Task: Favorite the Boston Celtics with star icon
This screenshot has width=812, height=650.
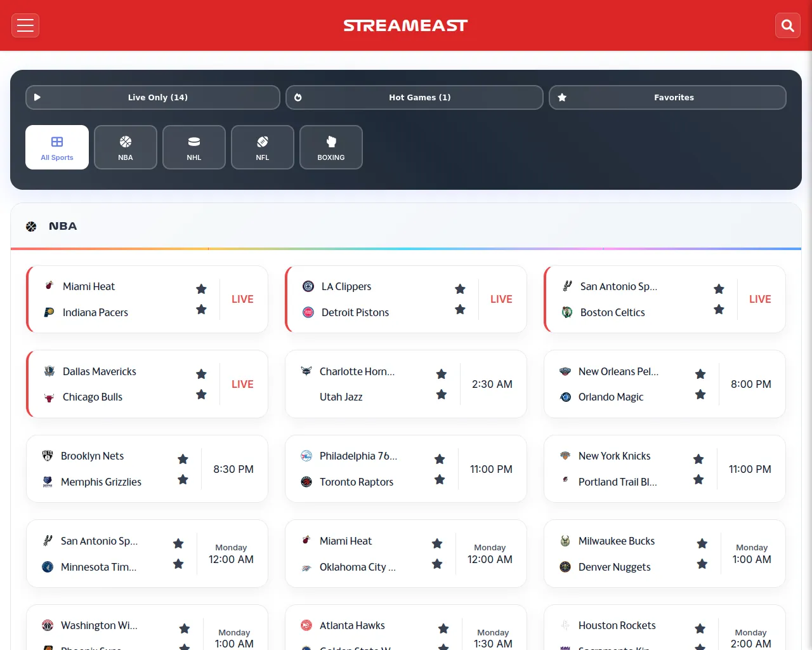Action: 719,310
